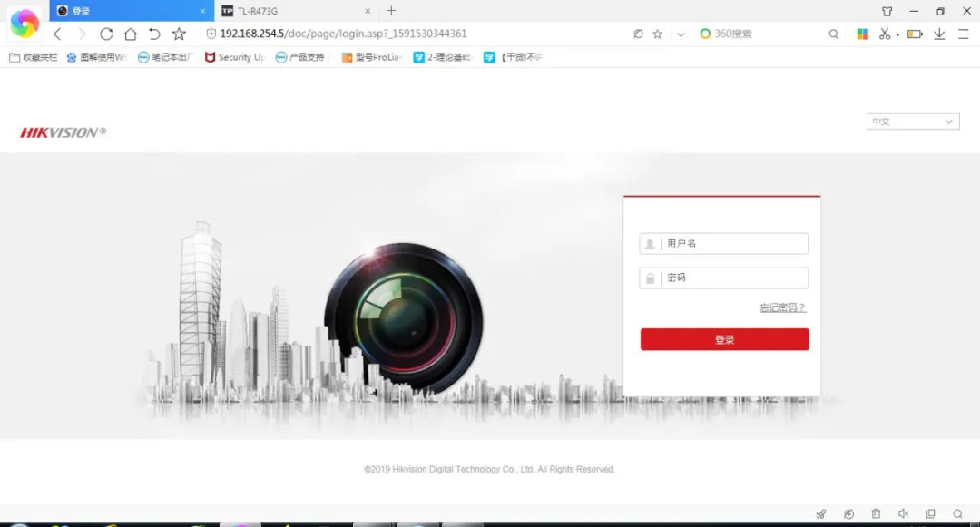Image resolution: width=980 pixels, height=527 pixels.
Task: Click the URL address text 192.168.254.5
Action: [x=252, y=34]
